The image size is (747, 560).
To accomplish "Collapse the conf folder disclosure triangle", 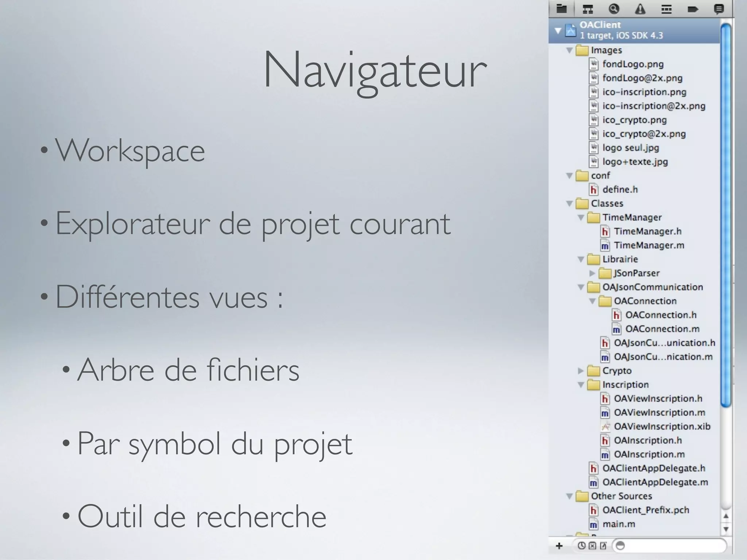I will click(x=569, y=176).
